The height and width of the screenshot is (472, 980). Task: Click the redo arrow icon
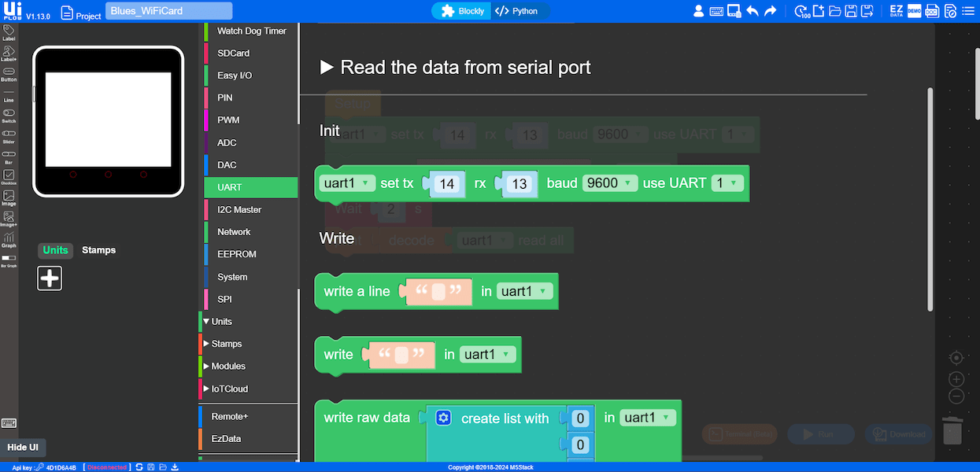click(x=771, y=11)
